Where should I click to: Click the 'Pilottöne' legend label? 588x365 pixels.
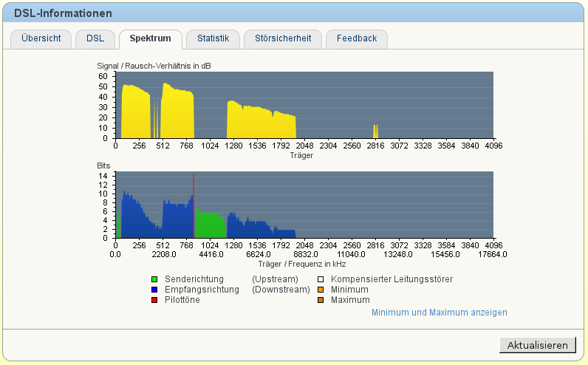pyautogui.click(x=182, y=300)
